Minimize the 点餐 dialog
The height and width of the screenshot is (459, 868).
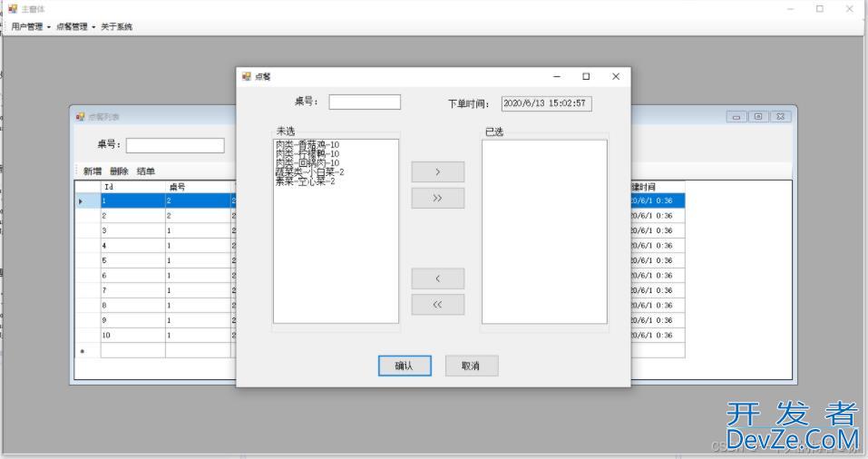click(557, 76)
